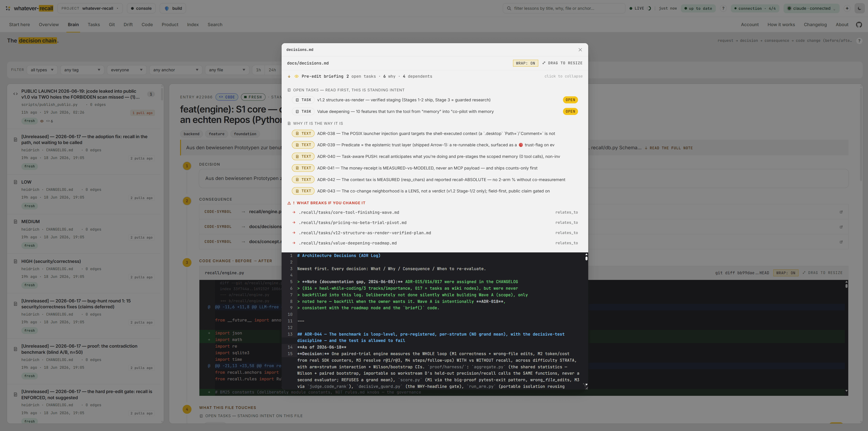
Task: Click the eye icon next to Pre-edit briefing
Action: pos(297,77)
